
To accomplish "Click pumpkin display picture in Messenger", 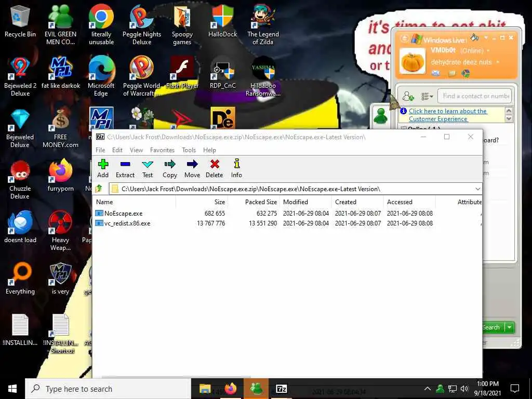I will 412,61.
